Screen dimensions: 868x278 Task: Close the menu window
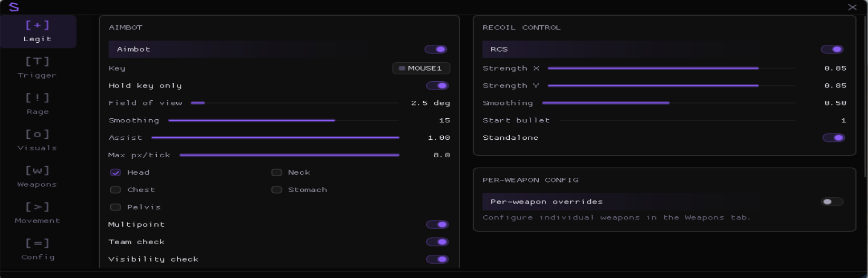pos(852,7)
